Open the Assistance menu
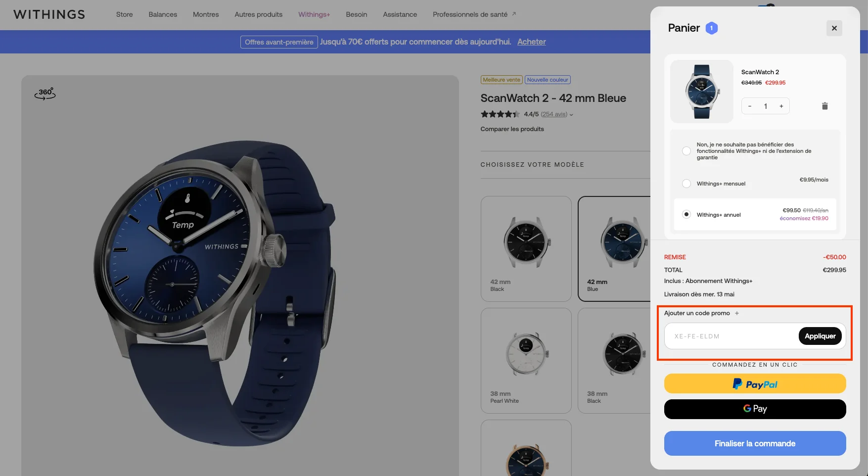The image size is (868, 476). coord(400,14)
